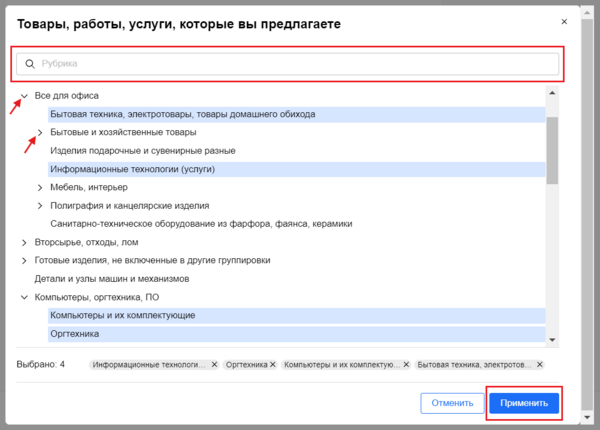
Task: Click the Мебель, интерьер label
Action: 89,187
